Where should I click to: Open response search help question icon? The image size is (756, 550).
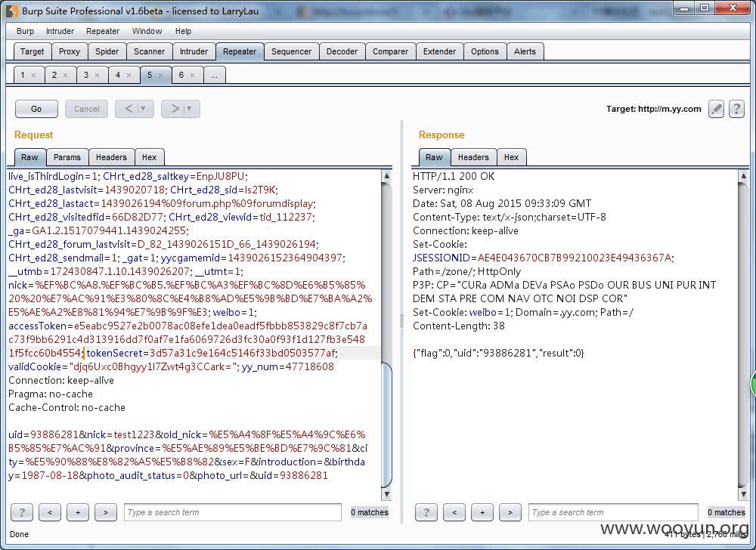pos(426,512)
